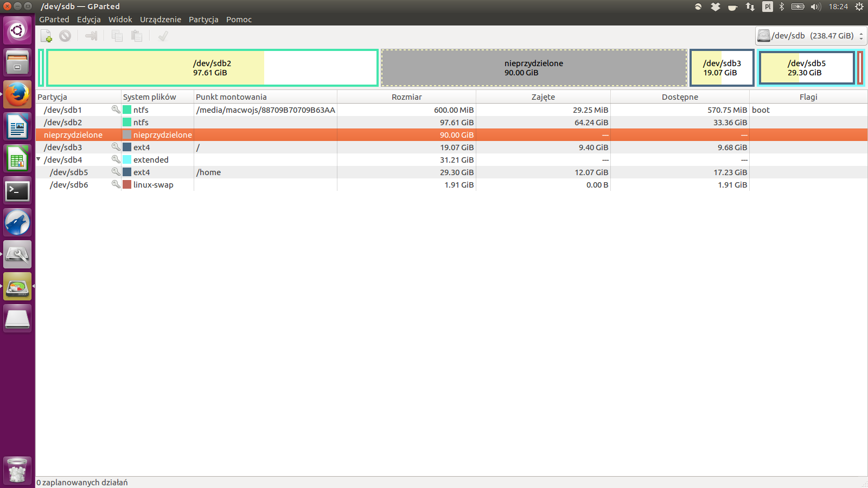Click the Dostępne column header

point(680,97)
